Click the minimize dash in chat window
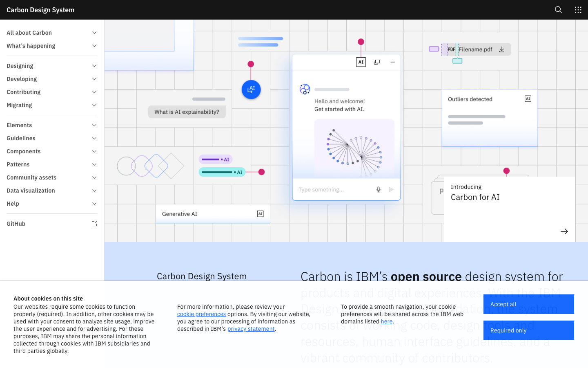Screen dimensions: 588x368 tap(393, 62)
